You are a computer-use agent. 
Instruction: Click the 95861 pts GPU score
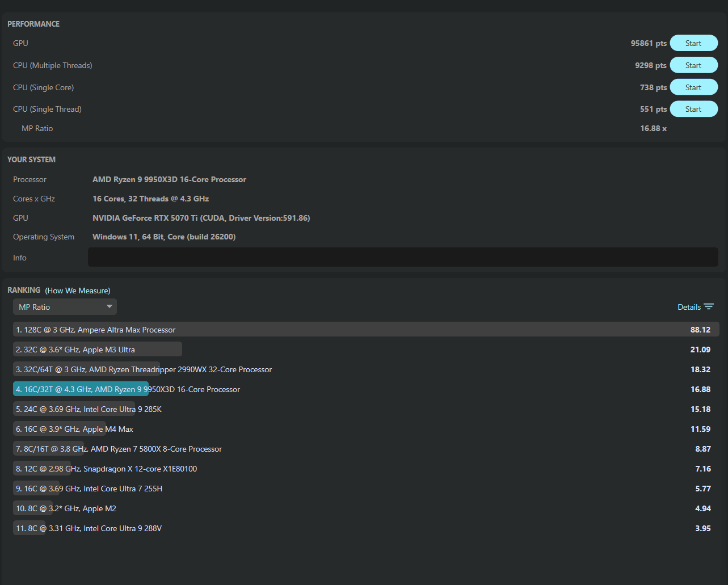pyautogui.click(x=649, y=43)
